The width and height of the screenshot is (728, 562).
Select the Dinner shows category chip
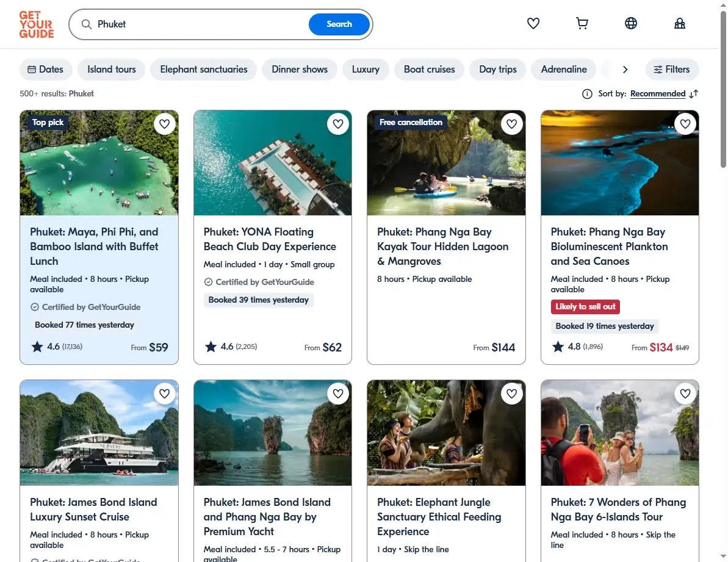pos(300,69)
